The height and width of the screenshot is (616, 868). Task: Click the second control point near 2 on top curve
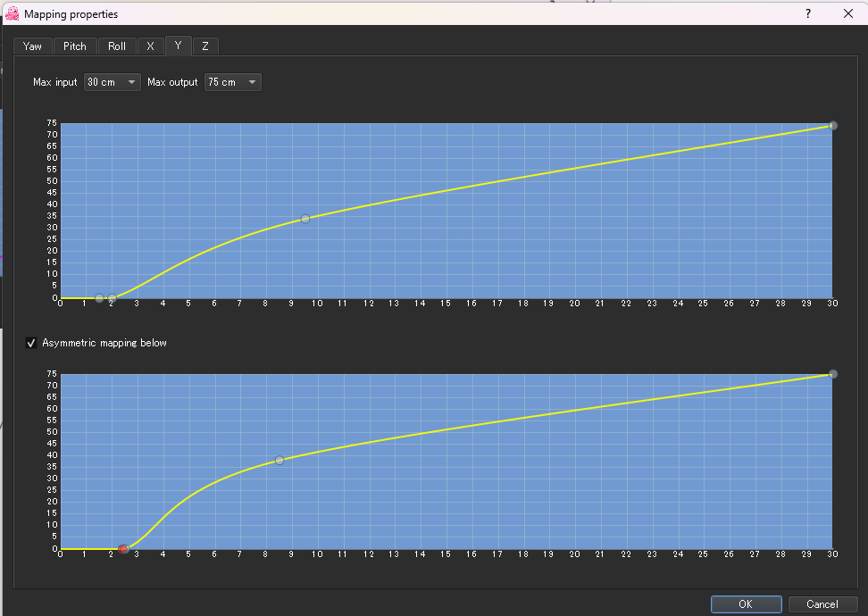(x=113, y=298)
